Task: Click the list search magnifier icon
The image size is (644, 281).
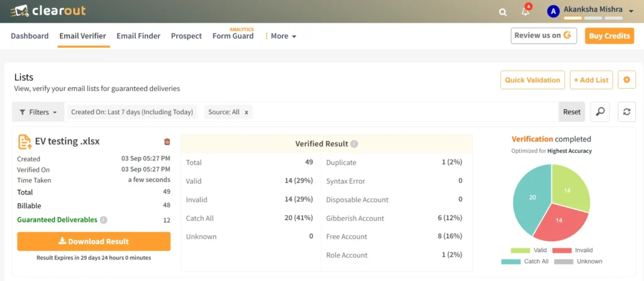Action: [600, 112]
